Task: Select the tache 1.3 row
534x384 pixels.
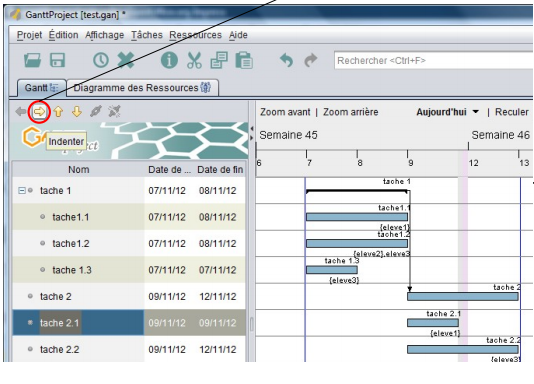Action: (129, 270)
